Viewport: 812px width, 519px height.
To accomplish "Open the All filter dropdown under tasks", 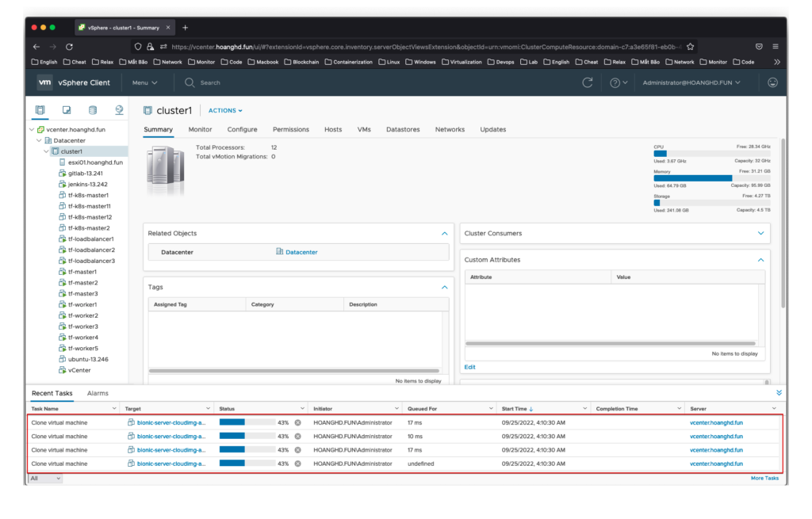I will 45,478.
